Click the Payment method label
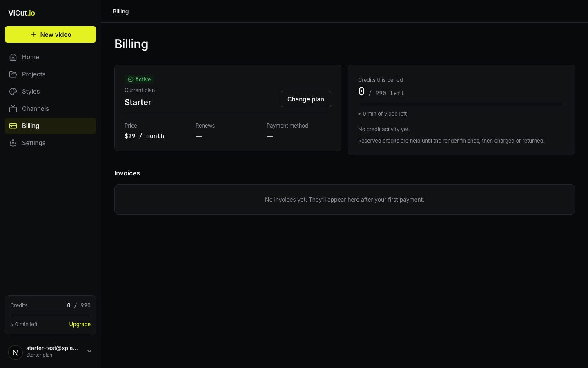This screenshot has height=368, width=588. click(287, 126)
